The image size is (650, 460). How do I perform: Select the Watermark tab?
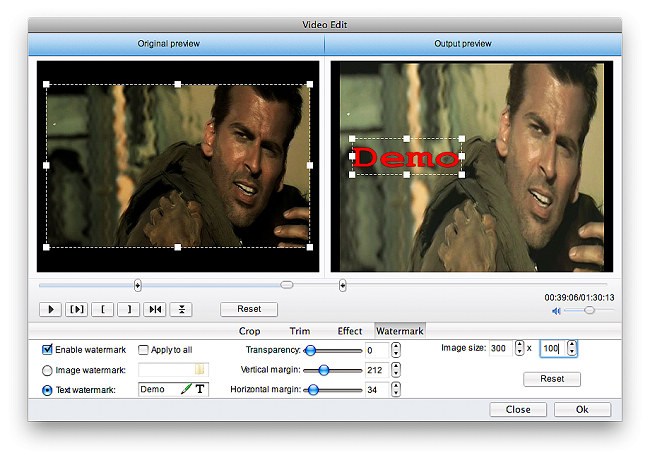(x=400, y=331)
